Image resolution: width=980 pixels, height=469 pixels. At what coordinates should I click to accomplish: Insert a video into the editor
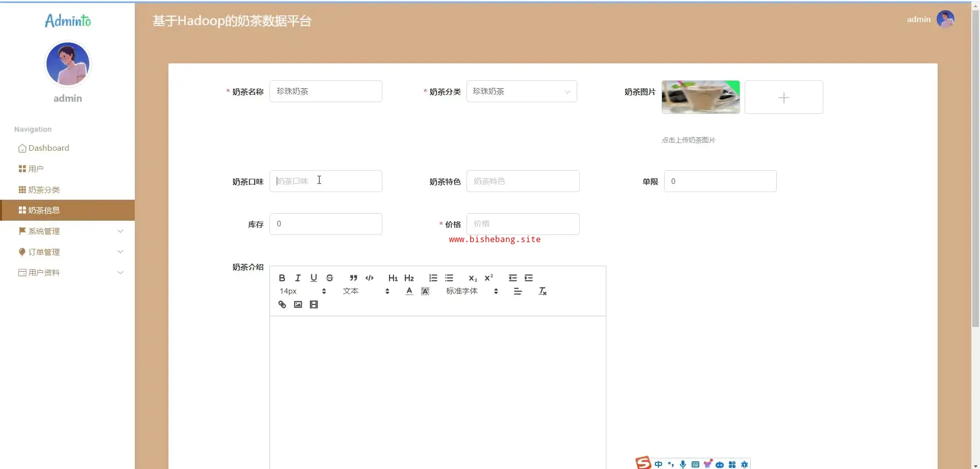[314, 304]
